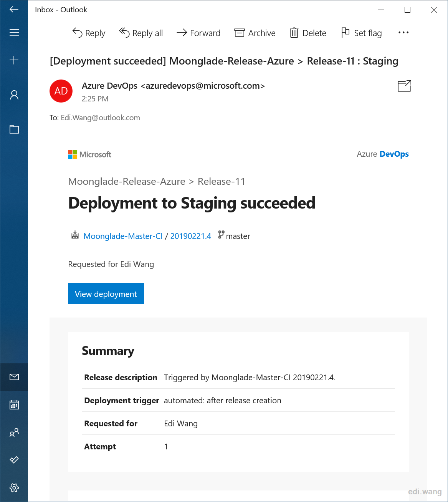
Task: Click the AD sender avatar
Action: click(61, 91)
